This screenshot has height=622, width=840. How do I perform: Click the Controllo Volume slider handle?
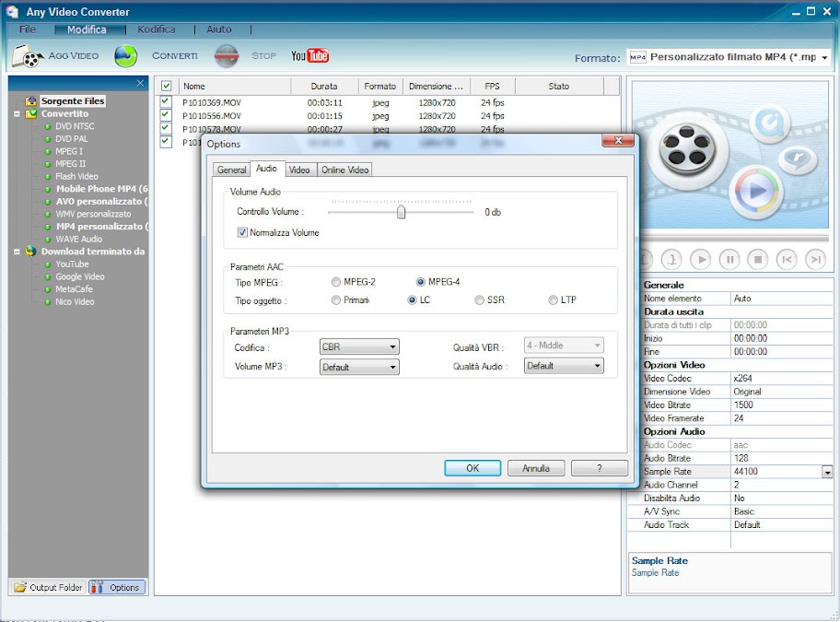(401, 212)
